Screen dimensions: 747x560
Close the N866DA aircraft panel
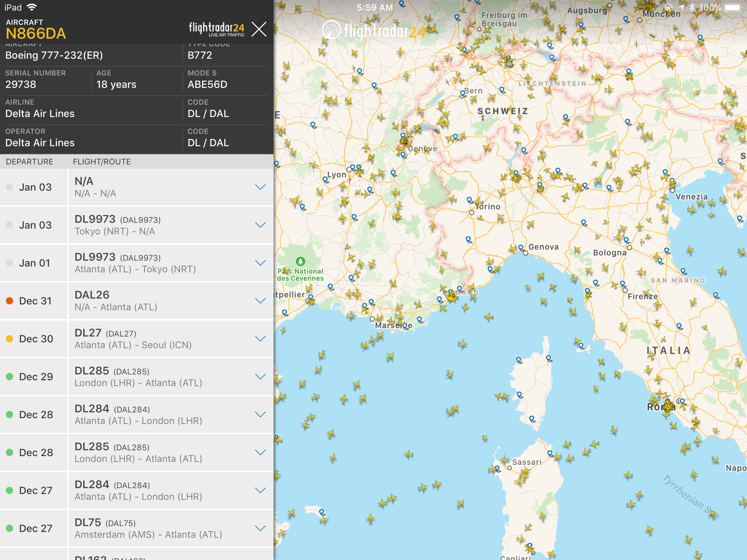coord(259,29)
